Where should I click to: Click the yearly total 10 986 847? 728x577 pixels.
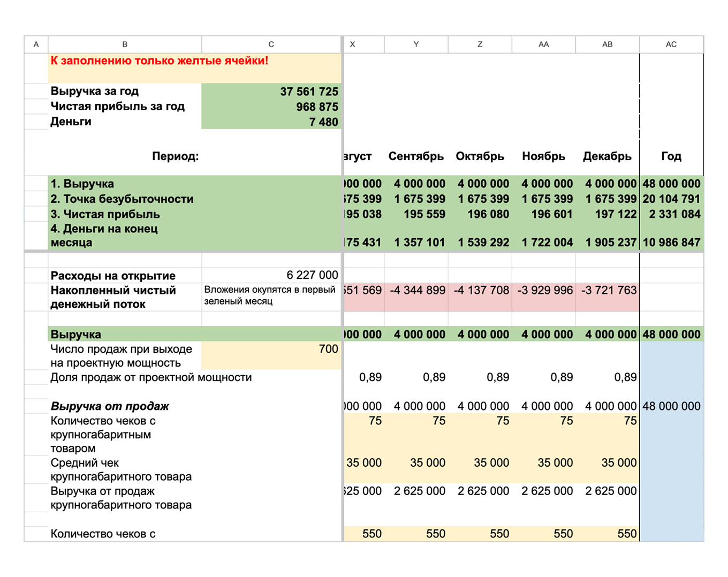671,242
